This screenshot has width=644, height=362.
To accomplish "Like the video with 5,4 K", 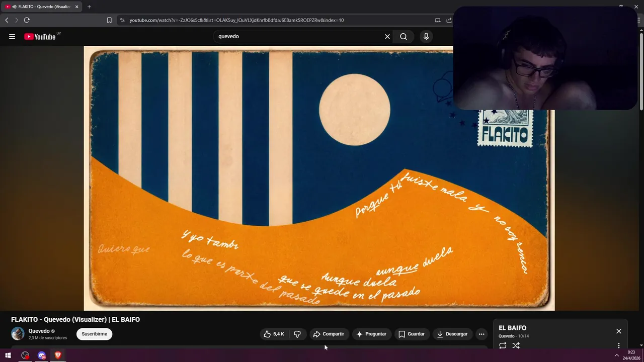I will 274,334.
